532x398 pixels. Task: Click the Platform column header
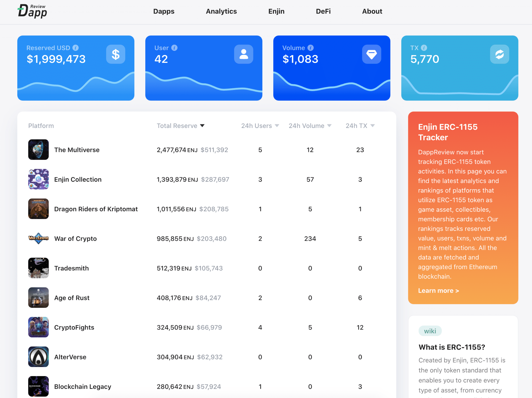(x=41, y=126)
